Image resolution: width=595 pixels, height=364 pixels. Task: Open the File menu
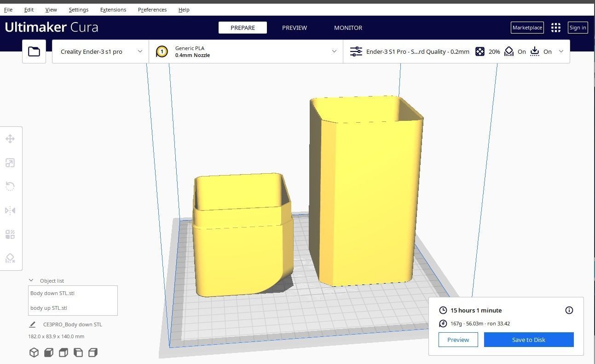[x=8, y=10]
